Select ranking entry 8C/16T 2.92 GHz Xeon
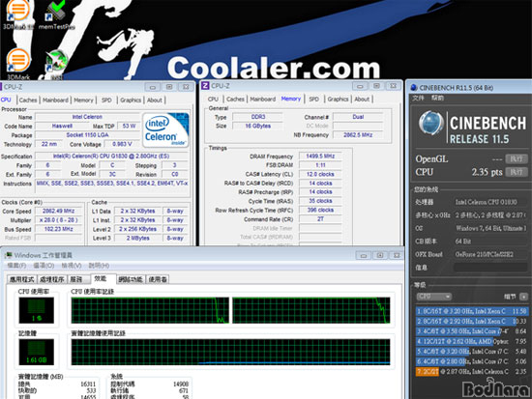The image size is (532, 399). tap(472, 321)
